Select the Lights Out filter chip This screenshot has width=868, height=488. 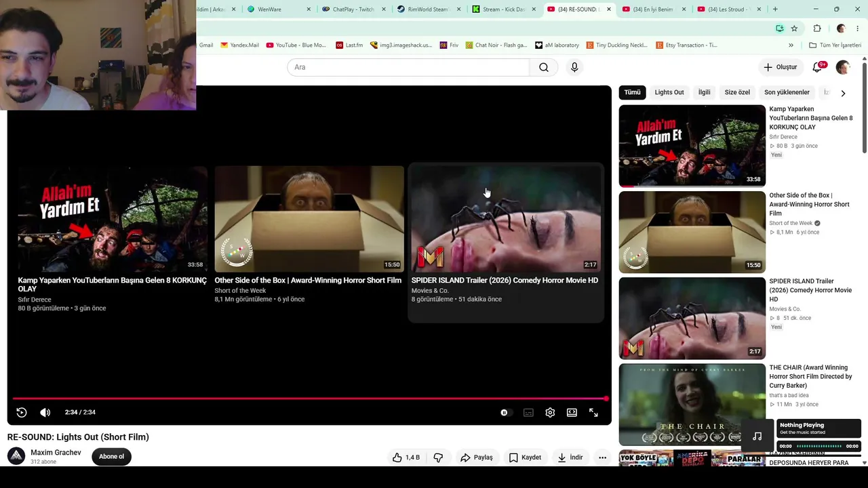click(669, 92)
